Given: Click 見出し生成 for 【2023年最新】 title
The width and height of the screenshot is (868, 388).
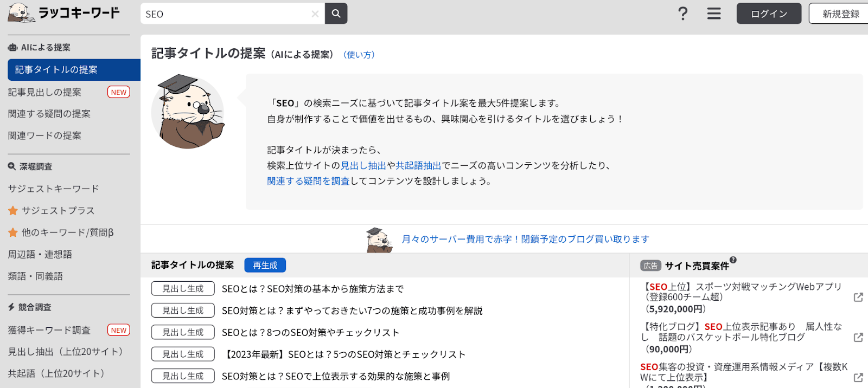Looking at the screenshot, I should pos(183,354).
